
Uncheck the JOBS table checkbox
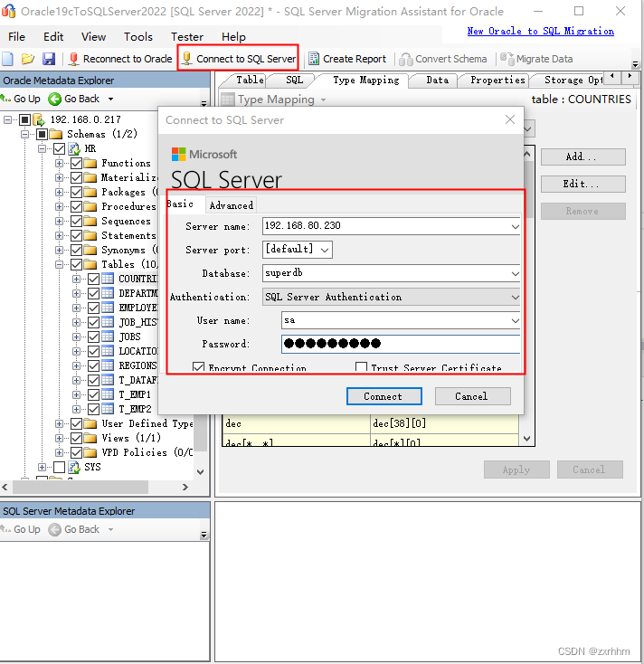[x=93, y=337]
